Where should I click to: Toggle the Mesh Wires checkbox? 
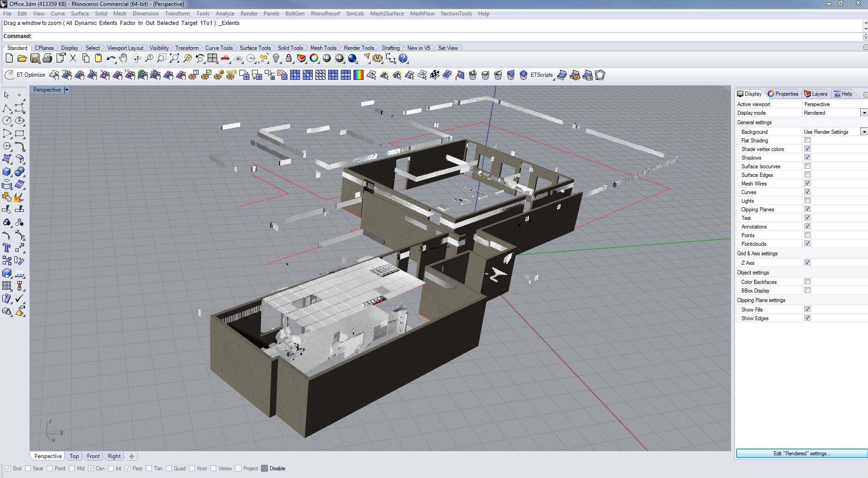[807, 183]
